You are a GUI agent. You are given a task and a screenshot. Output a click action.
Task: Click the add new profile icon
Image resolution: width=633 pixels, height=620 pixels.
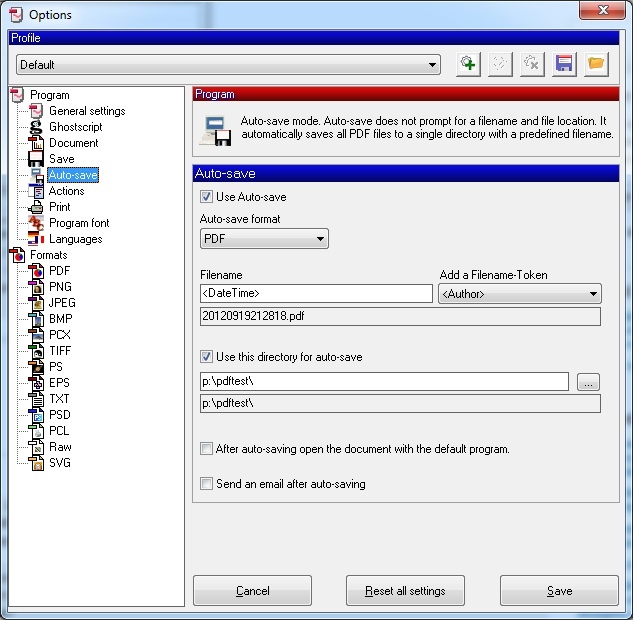(468, 64)
